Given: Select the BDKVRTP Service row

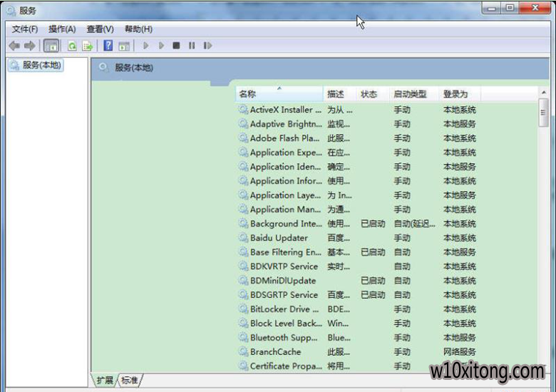Looking at the screenshot, I should (x=357, y=266).
